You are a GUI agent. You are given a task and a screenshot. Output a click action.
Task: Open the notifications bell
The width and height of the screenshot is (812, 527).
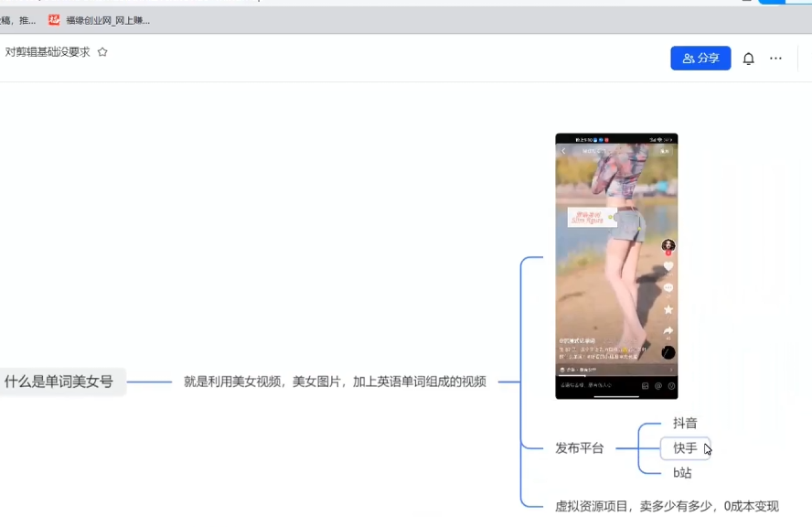click(x=748, y=59)
